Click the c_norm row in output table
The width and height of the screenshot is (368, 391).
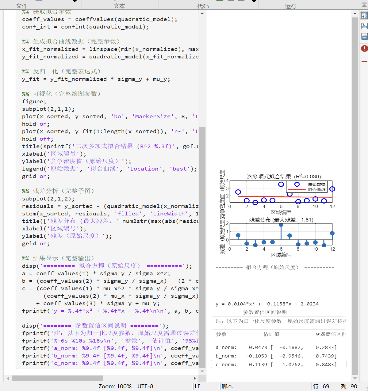click(x=276, y=364)
